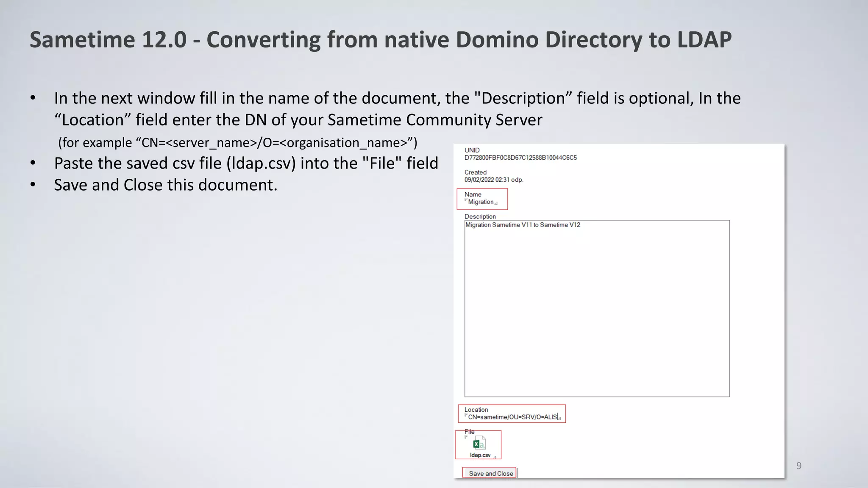Click the slide title about converting to LDAP
Viewport: 868px width, 488px height.
[x=381, y=40]
